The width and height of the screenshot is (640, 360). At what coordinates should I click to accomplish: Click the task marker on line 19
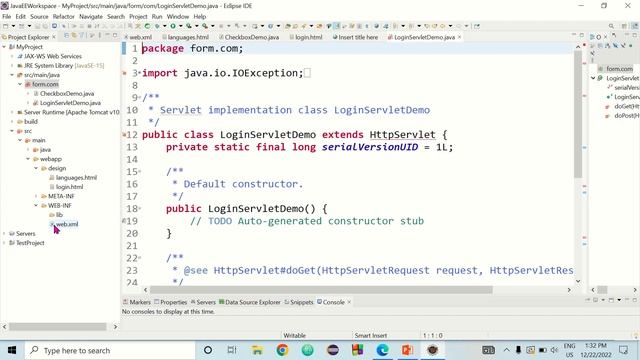pos(124,221)
